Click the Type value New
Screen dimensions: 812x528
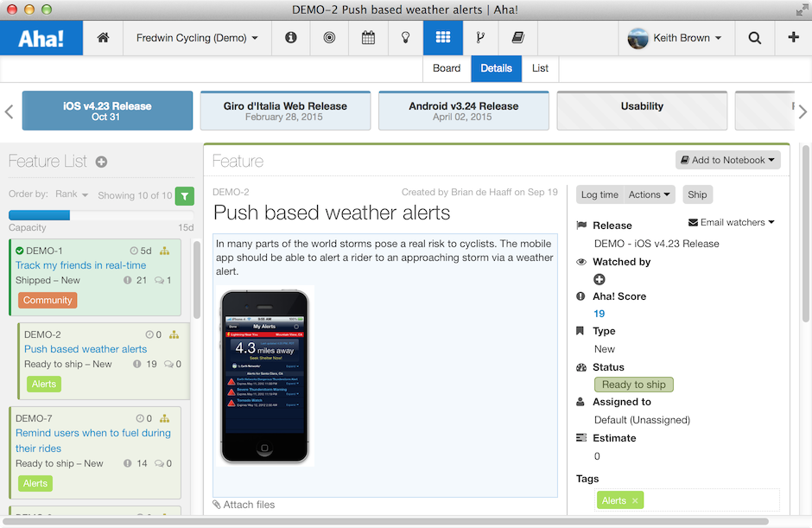605,349
